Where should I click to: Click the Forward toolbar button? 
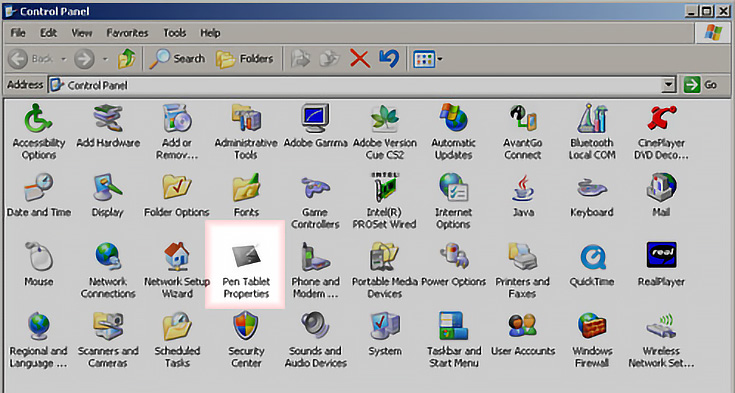tap(84, 59)
